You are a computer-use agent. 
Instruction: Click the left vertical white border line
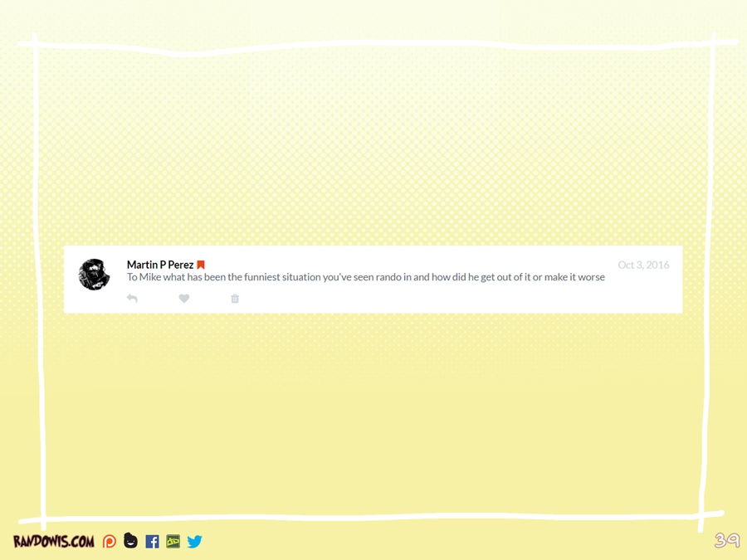(38, 282)
